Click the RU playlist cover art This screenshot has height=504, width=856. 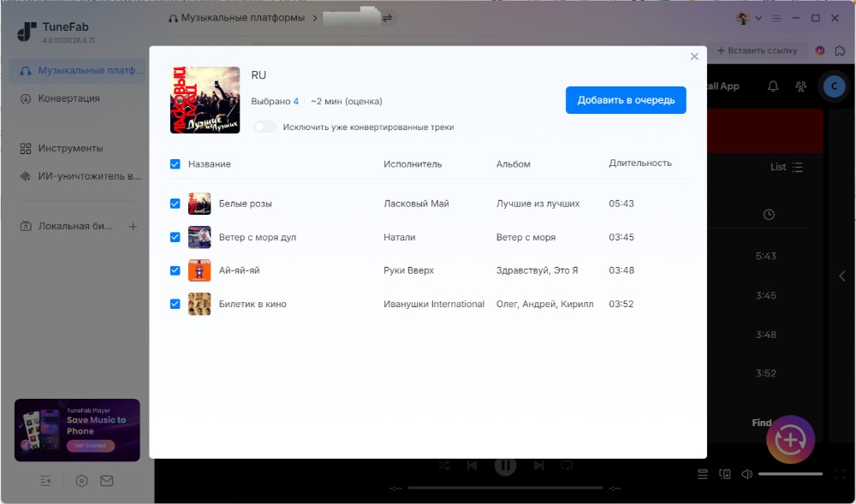205,100
